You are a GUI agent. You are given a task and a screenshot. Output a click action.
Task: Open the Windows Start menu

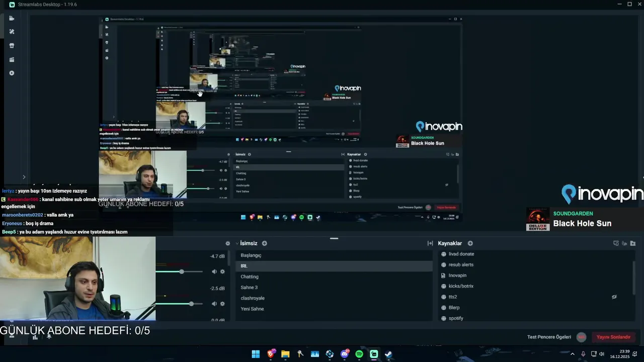coord(256,354)
